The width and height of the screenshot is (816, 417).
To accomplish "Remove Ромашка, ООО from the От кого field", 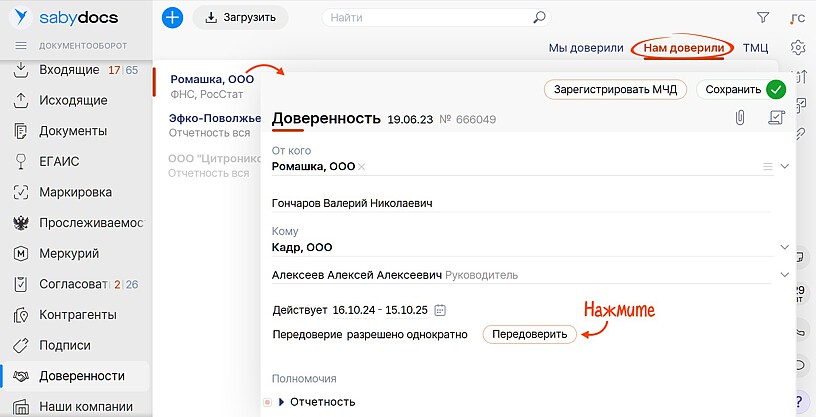I will click(362, 167).
